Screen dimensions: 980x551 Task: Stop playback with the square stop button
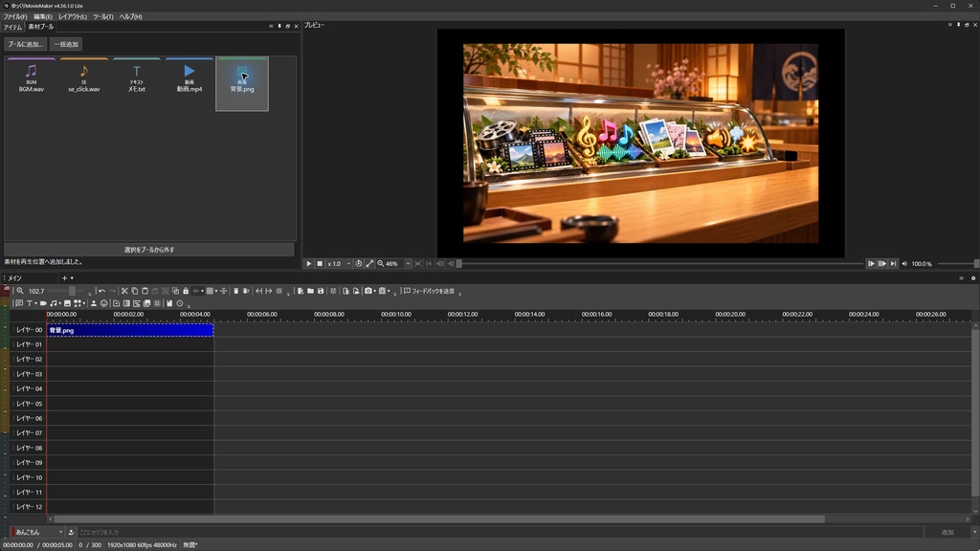320,264
